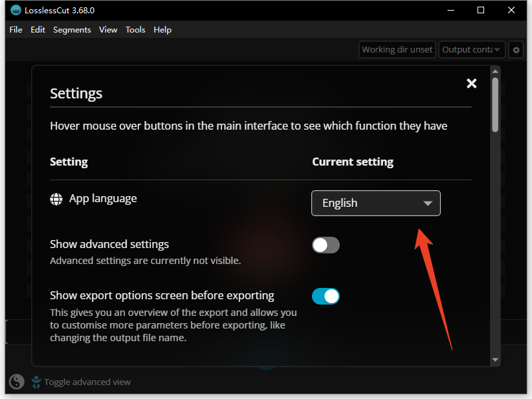Maximize the LosslessCut window
The width and height of the screenshot is (532, 399).
[x=481, y=10]
